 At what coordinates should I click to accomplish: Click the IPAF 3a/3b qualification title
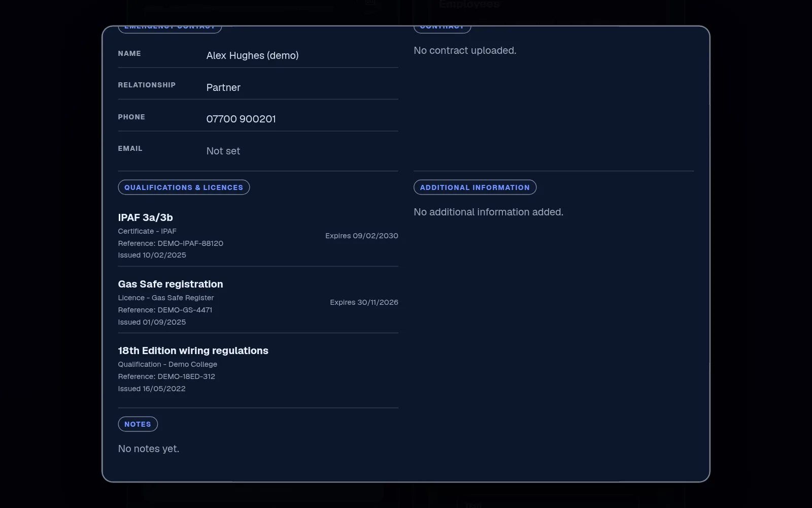click(145, 217)
